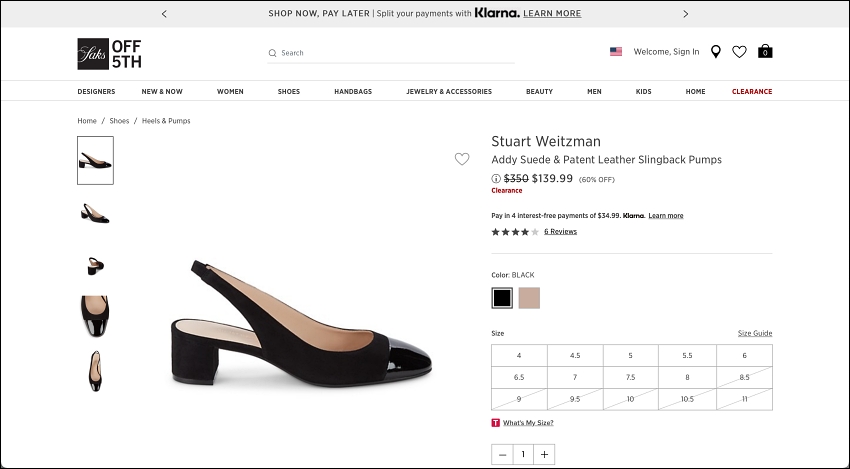
Task: Open the Handbags menu
Action: [x=353, y=92]
